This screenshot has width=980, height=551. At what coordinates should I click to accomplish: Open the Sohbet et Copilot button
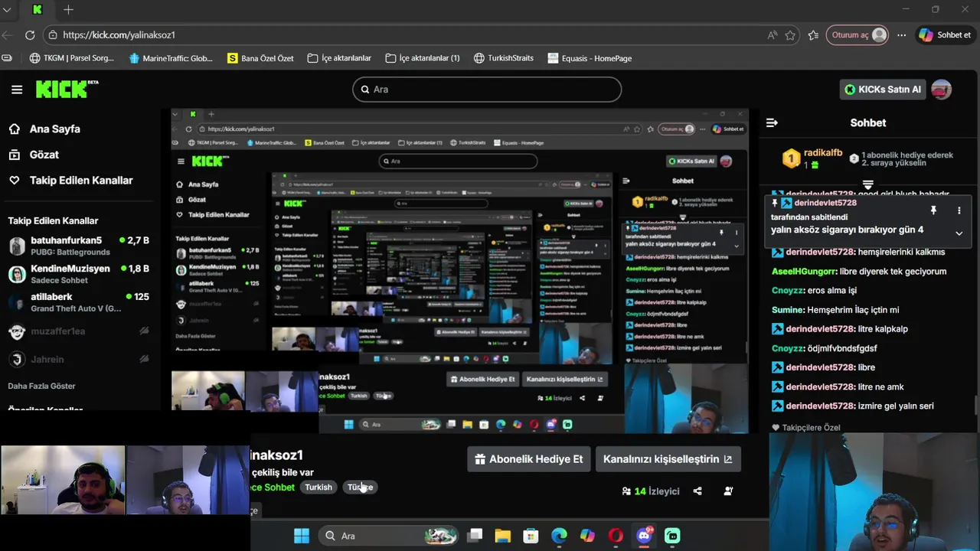click(x=946, y=35)
